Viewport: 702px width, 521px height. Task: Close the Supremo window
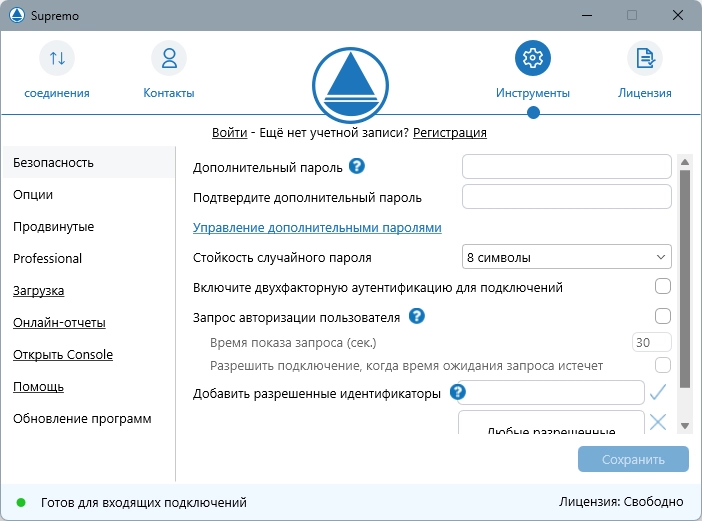[677, 15]
